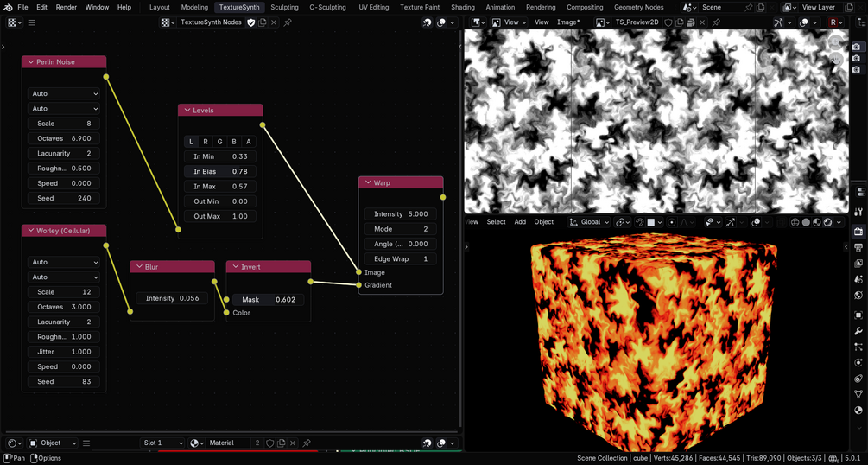Unlink the TextureSynth Nodes datablock
868x465 pixels.
(x=274, y=22)
